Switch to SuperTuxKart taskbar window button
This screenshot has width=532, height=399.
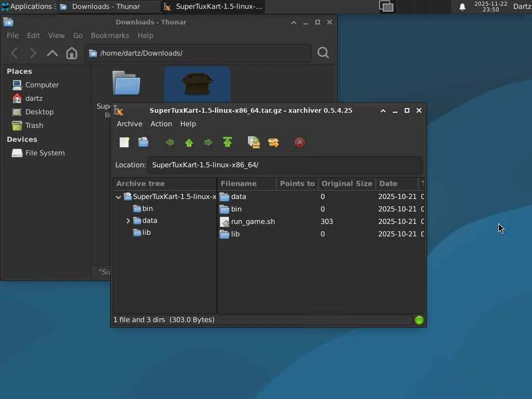tap(213, 6)
